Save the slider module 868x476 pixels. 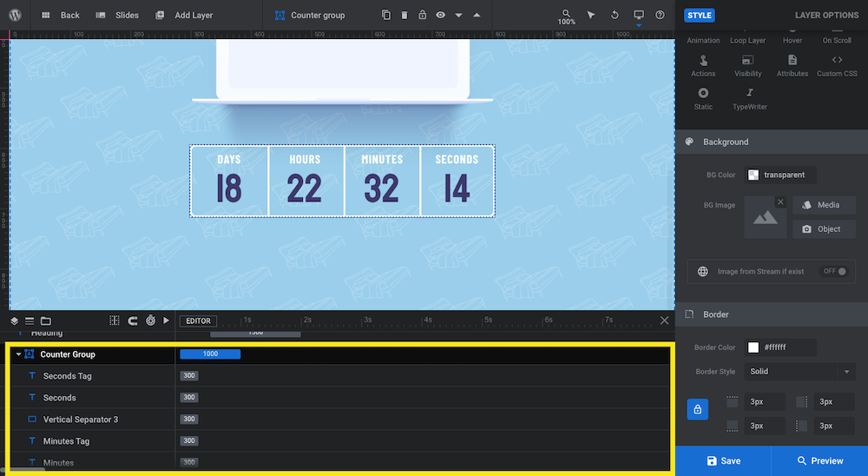(723, 460)
